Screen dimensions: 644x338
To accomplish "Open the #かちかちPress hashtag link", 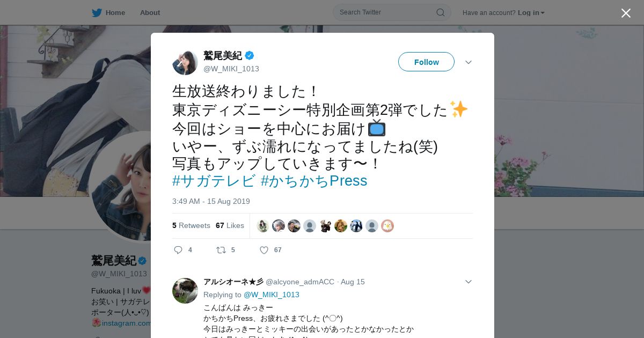I will (314, 181).
